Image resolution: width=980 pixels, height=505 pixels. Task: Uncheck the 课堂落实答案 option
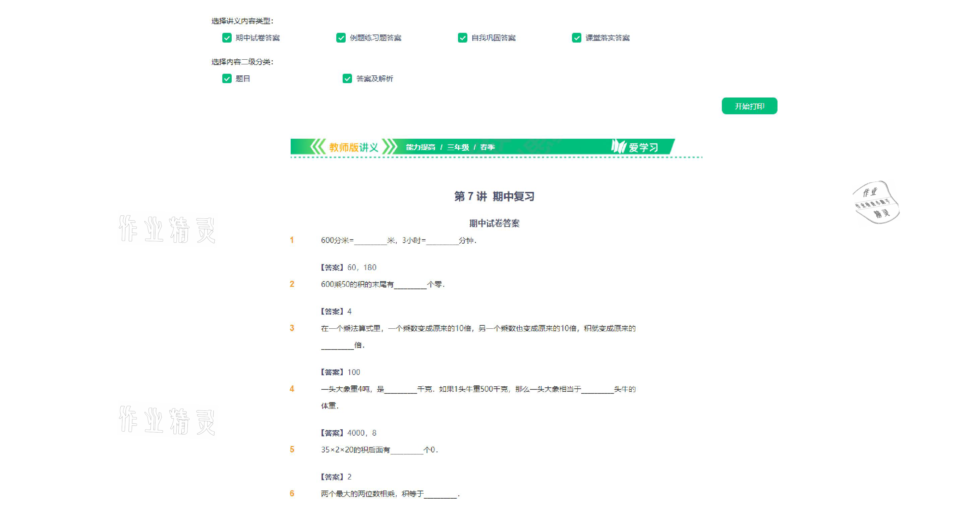click(x=576, y=38)
